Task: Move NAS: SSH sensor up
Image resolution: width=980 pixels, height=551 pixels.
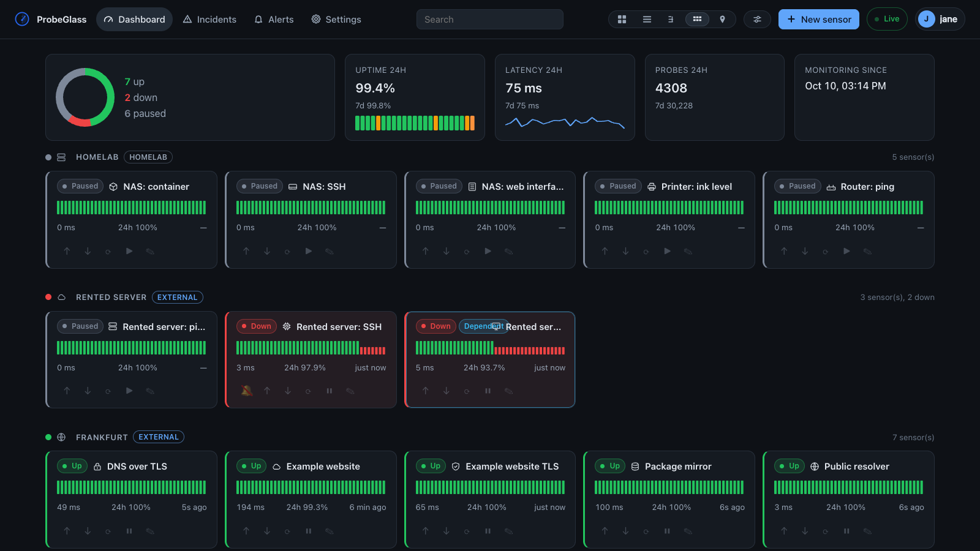Action: [246, 251]
